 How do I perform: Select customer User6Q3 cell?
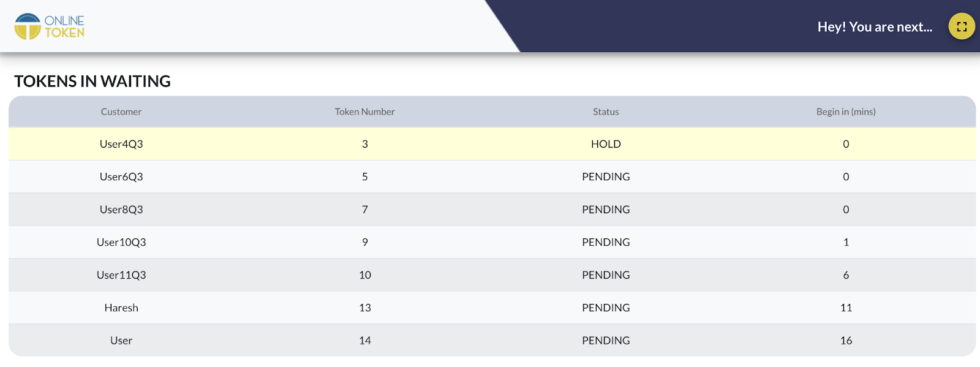121,176
